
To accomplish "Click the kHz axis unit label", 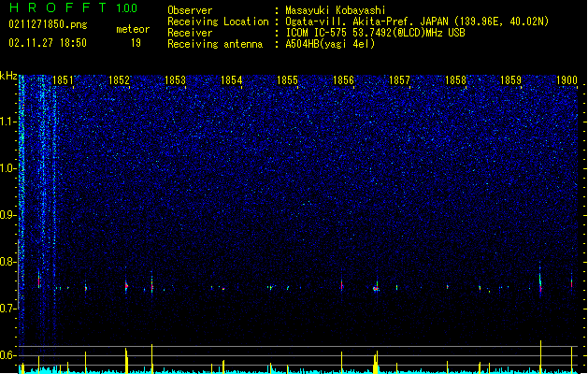I will tap(8, 76).
